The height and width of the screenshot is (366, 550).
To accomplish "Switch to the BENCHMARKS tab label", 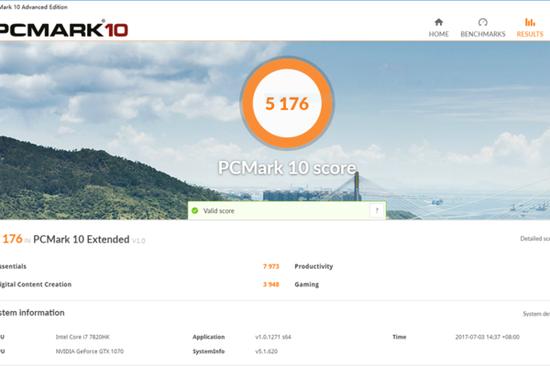I will pyautogui.click(x=483, y=34).
